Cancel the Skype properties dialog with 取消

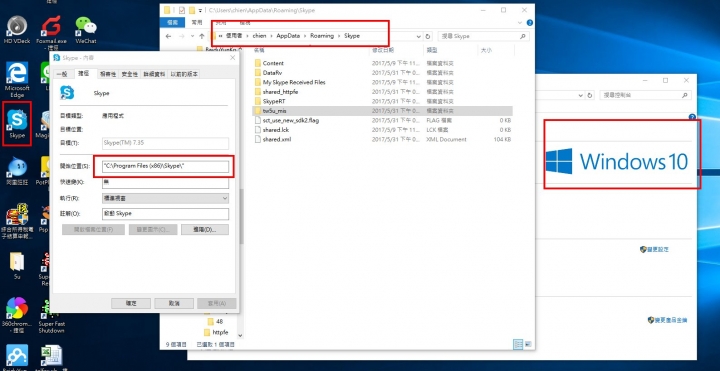pyautogui.click(x=174, y=304)
